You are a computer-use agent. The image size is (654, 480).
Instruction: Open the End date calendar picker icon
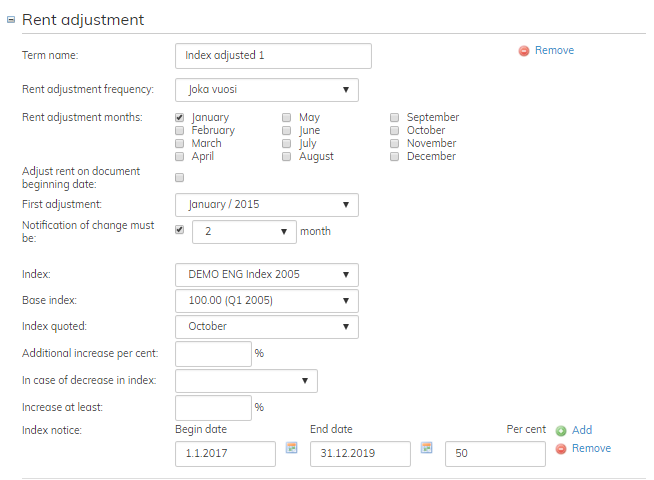426,447
